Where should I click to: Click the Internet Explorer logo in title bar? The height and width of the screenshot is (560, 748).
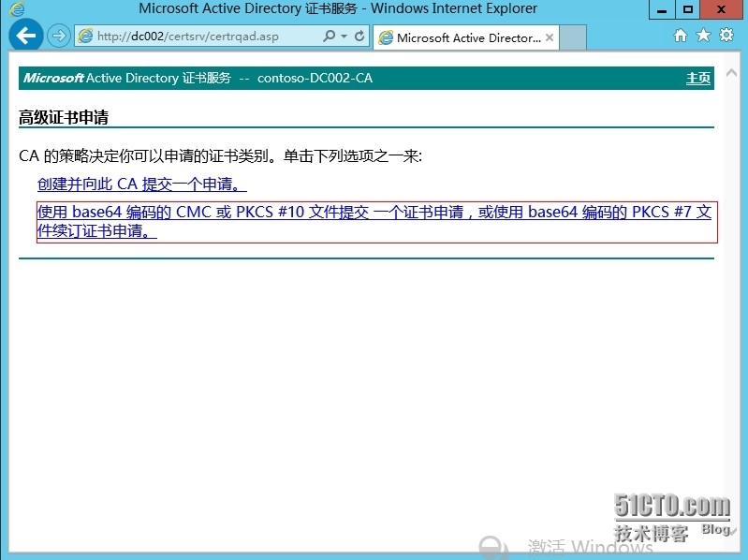coord(17,9)
